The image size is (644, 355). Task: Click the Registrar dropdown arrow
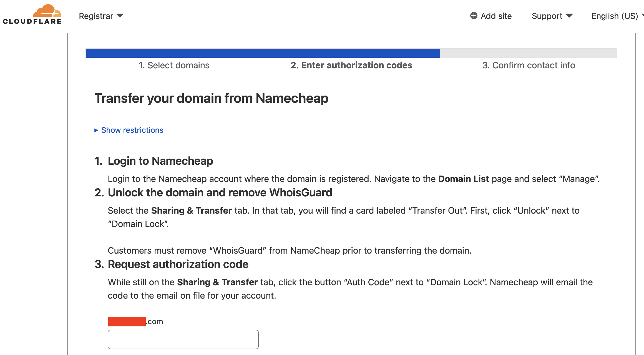pyautogui.click(x=120, y=16)
